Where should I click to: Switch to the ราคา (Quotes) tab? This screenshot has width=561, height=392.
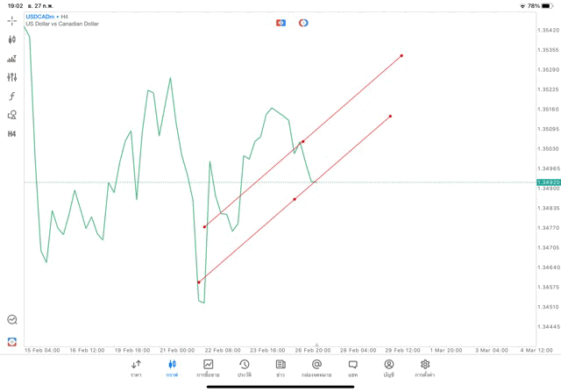coord(136,368)
